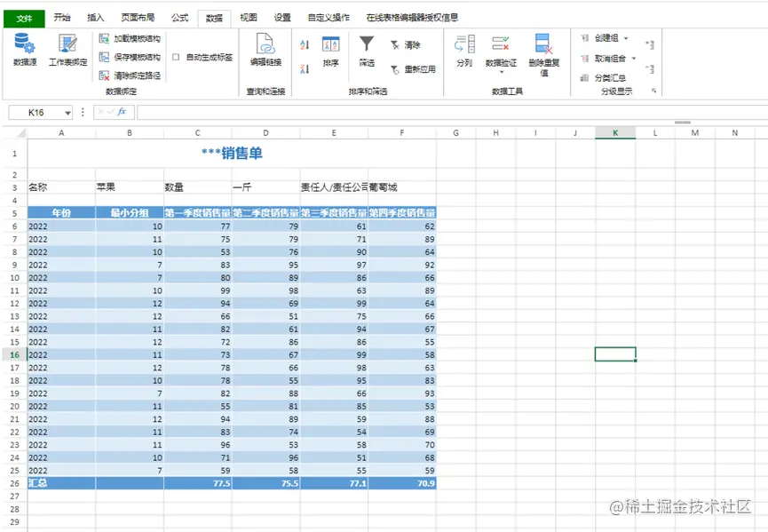768x532 pixels.
Task: Expand the 取消组合 dropdown arrow
Action: click(634, 59)
